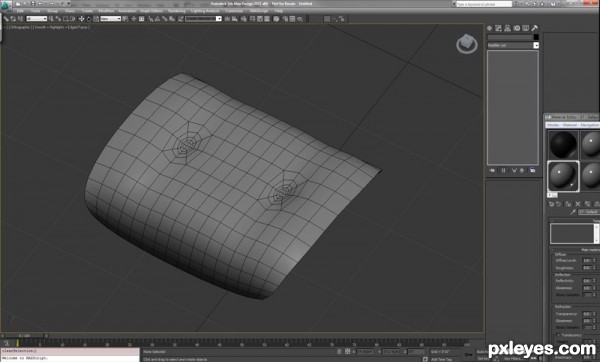Select the black material sample sphere
Image resolution: width=600 pixels, height=362 pixels.
point(563,145)
